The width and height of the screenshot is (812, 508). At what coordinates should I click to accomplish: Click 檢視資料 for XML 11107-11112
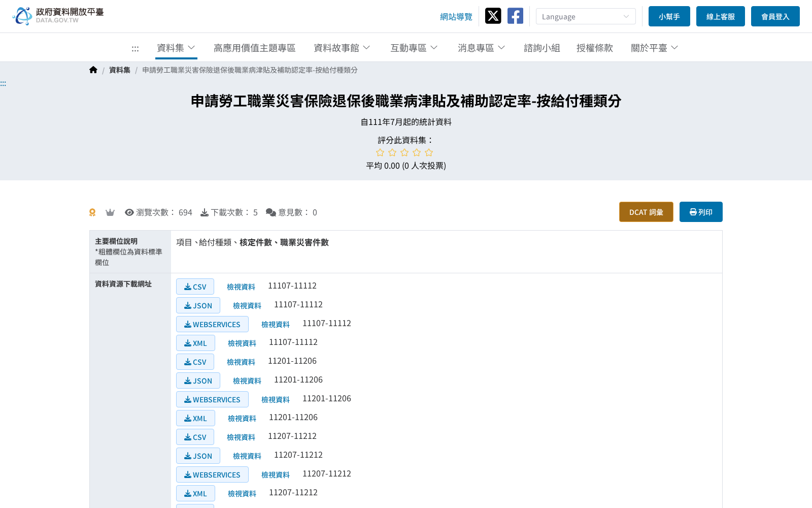[x=242, y=343]
